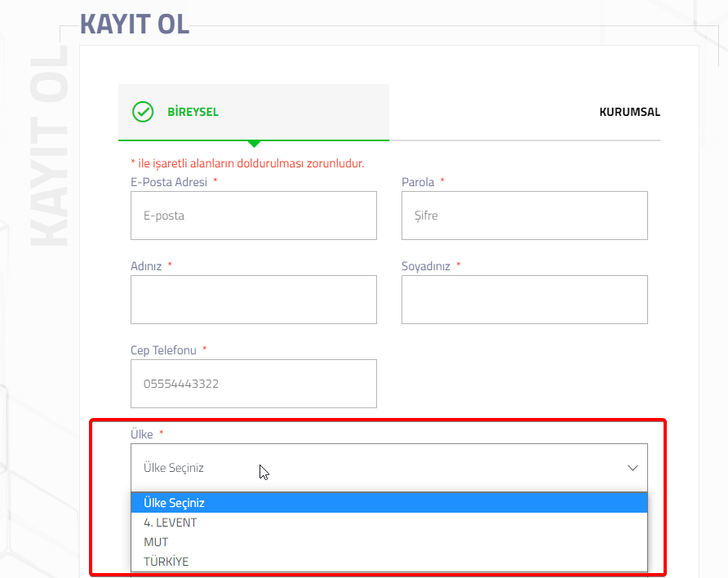Click the Adınız text box
The width and height of the screenshot is (728, 578).
tap(254, 300)
